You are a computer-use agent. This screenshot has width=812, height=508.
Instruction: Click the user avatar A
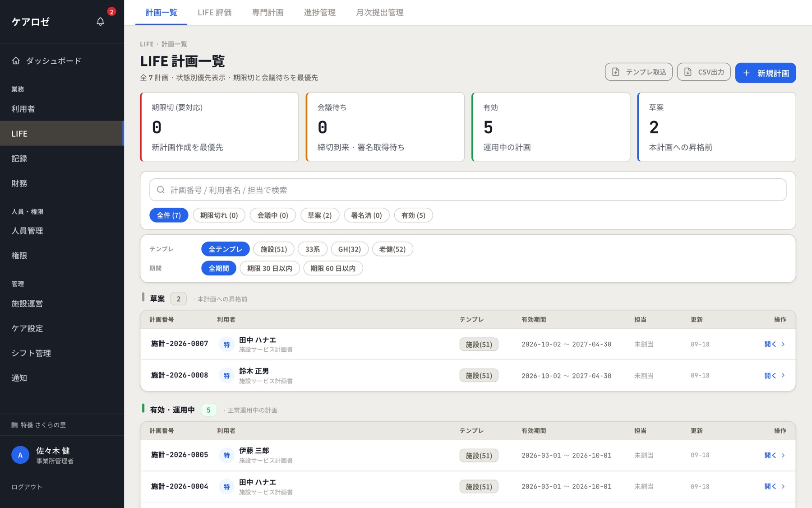tap(20, 455)
